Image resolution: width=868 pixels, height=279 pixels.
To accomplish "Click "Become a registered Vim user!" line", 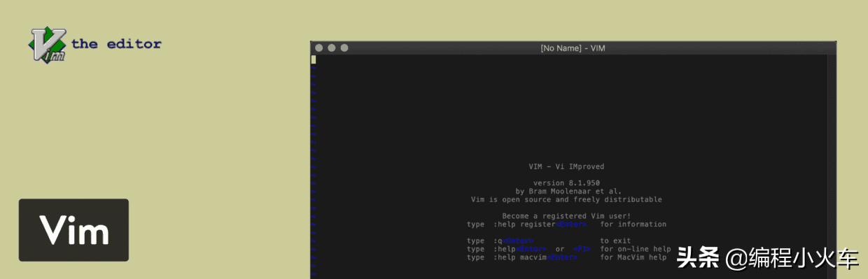I will (x=566, y=216).
